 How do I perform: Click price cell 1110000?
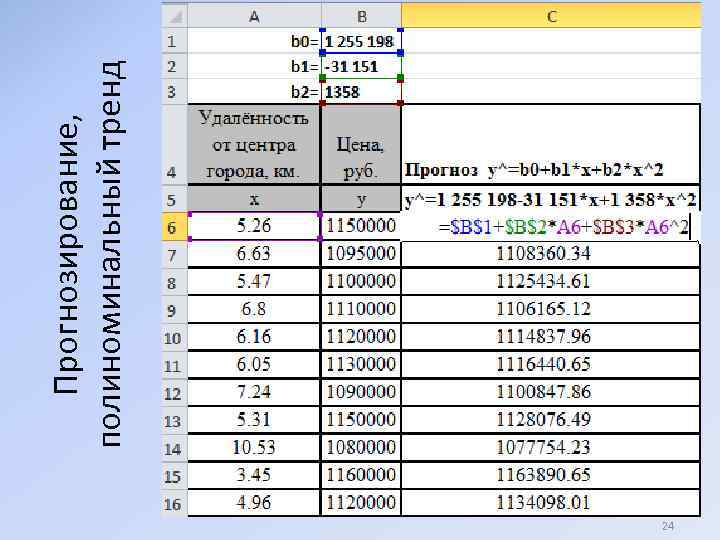click(x=361, y=309)
